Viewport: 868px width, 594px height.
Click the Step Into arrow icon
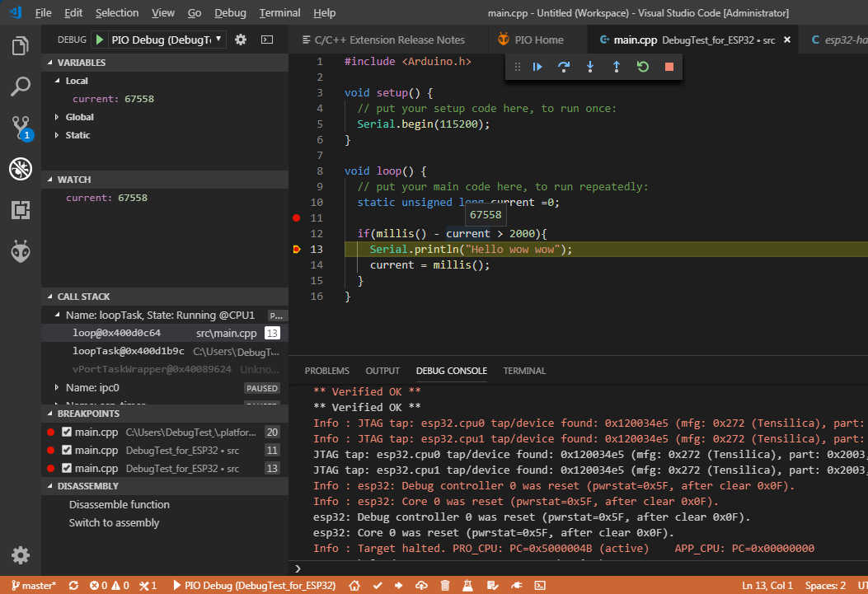[590, 67]
